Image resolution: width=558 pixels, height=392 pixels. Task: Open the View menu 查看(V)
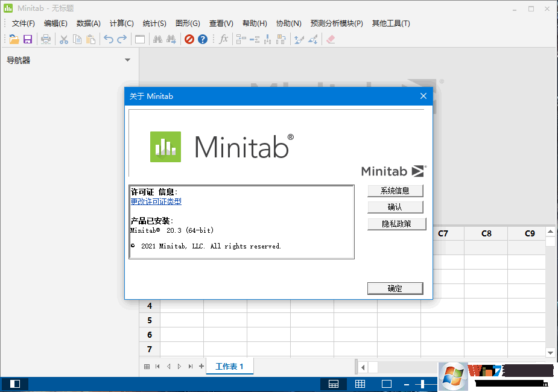(221, 24)
